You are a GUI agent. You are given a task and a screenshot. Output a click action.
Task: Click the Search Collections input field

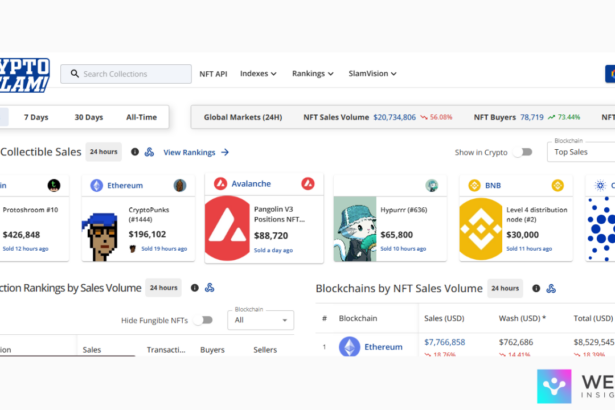point(126,74)
